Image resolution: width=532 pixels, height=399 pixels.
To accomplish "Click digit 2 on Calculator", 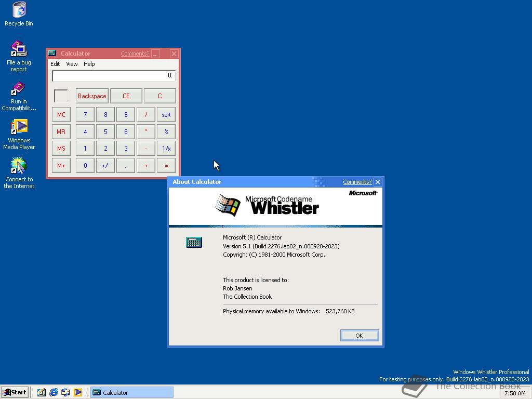I will pos(105,149).
